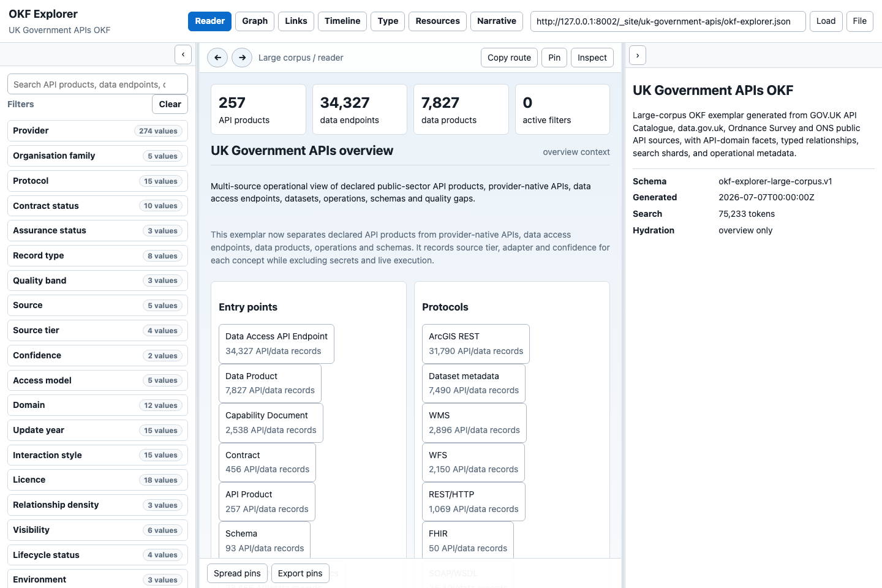Select Data Access API Endpoint entry point
The image size is (882, 588).
pos(276,344)
